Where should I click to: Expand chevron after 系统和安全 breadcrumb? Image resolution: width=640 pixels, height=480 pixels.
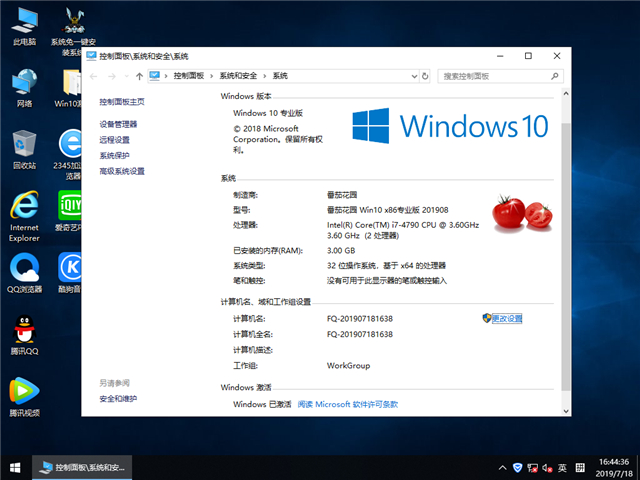[x=264, y=76]
